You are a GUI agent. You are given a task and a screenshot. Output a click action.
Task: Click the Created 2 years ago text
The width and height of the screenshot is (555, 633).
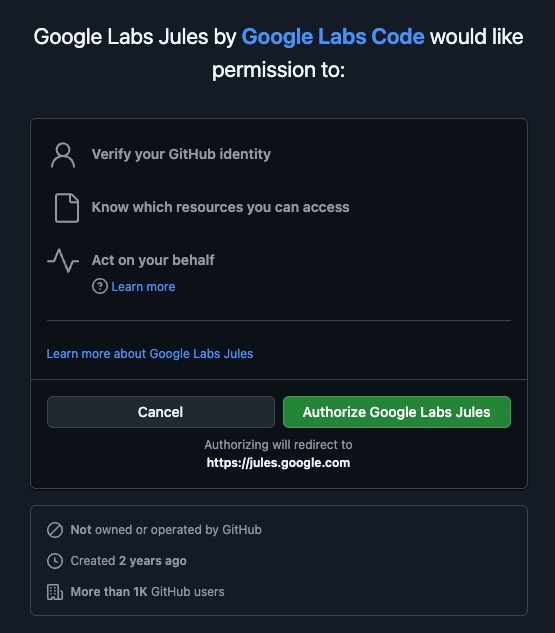click(x=128, y=561)
